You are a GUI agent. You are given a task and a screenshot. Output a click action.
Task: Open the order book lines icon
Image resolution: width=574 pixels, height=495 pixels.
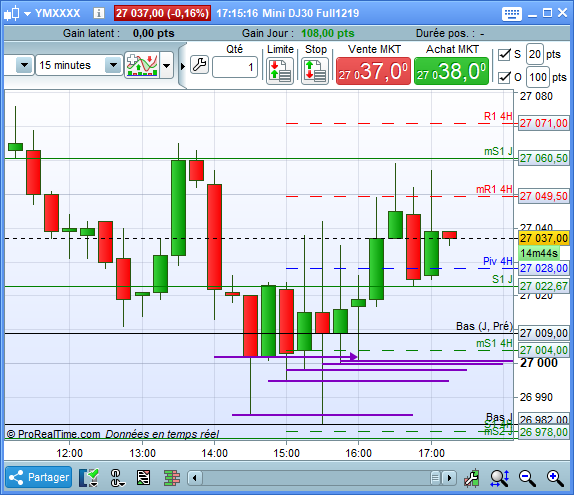(x=172, y=478)
